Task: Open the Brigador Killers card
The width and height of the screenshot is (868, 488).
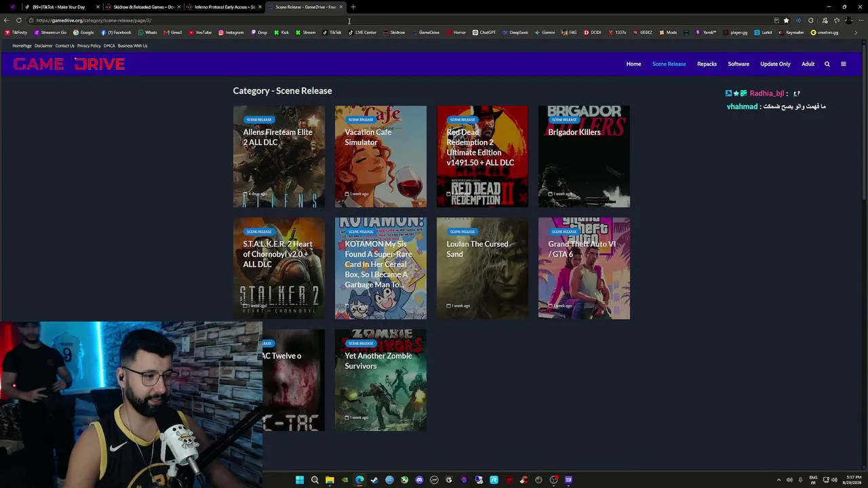Action: [x=584, y=157]
